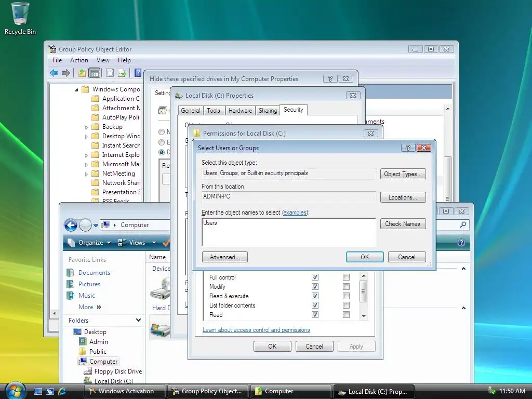Toggle Deny checkbox for Modify

(x=346, y=287)
